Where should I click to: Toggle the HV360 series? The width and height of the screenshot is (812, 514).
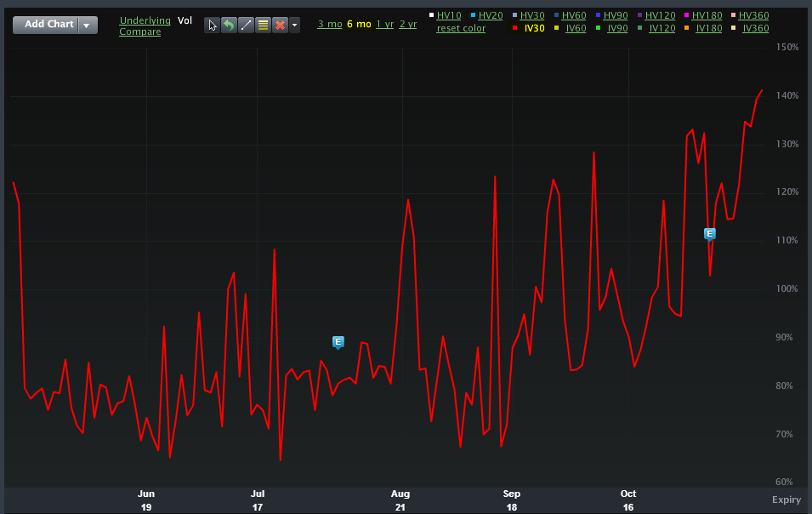[754, 15]
